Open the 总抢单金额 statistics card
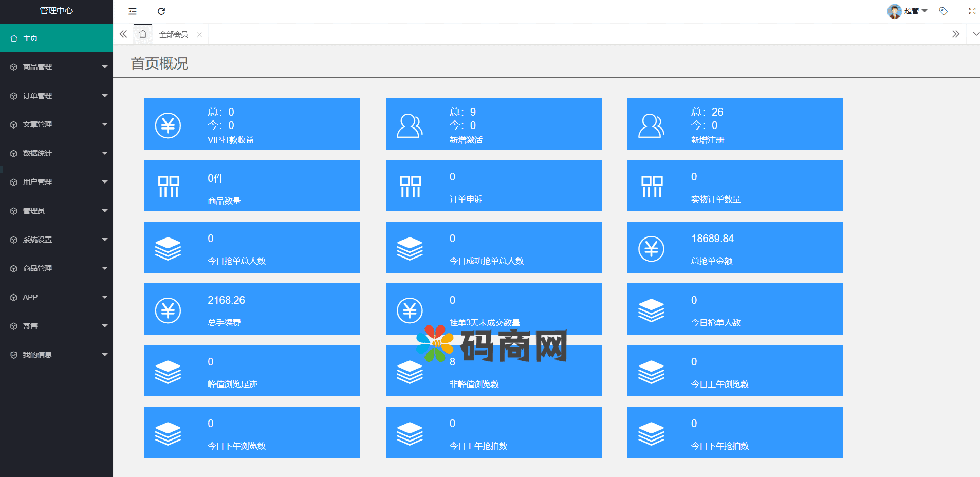 pyautogui.click(x=735, y=247)
